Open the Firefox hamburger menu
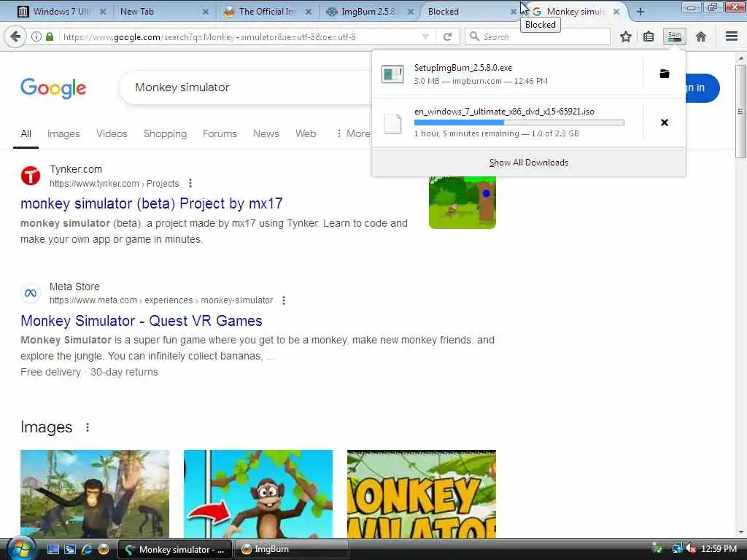Image resolution: width=747 pixels, height=560 pixels. point(732,36)
